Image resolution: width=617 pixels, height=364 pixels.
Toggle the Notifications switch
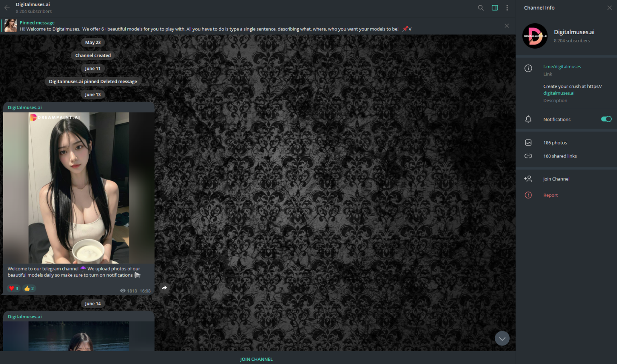(606, 119)
